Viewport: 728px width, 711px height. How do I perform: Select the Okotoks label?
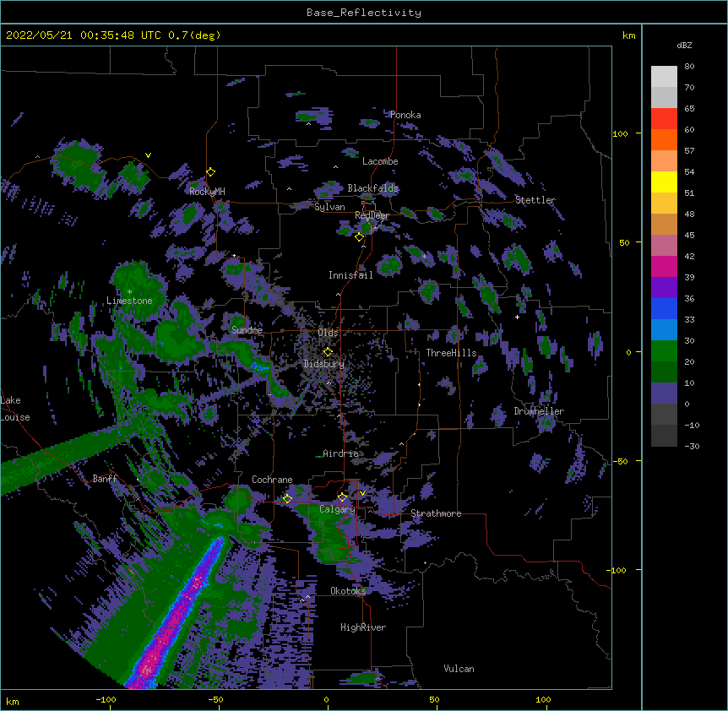(348, 591)
